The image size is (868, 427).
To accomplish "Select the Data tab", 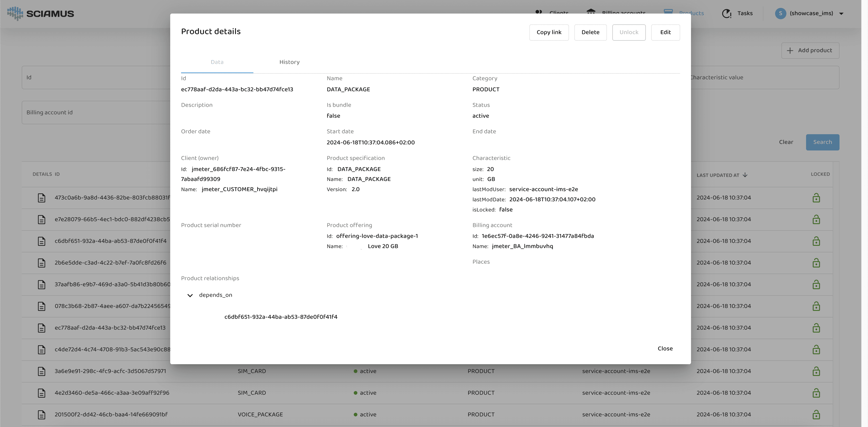I will click(217, 62).
